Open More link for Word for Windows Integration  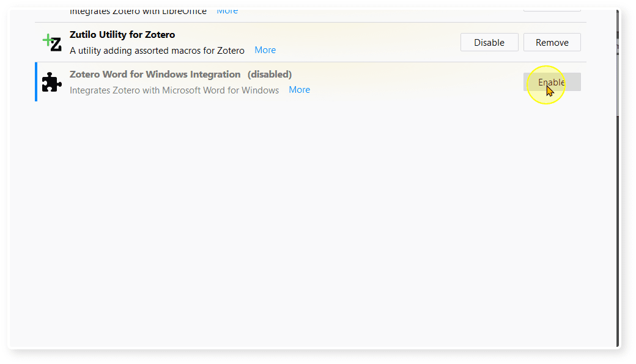coord(299,90)
